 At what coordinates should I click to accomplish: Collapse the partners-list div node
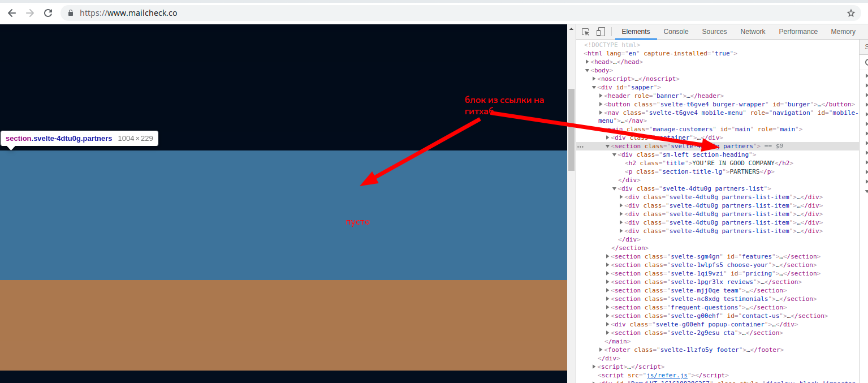tap(614, 188)
